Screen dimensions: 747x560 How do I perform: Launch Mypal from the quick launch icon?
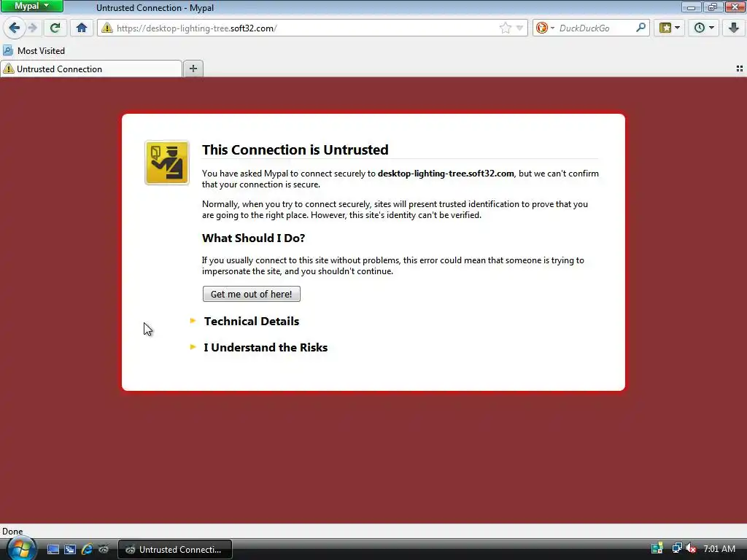pyautogui.click(x=104, y=550)
